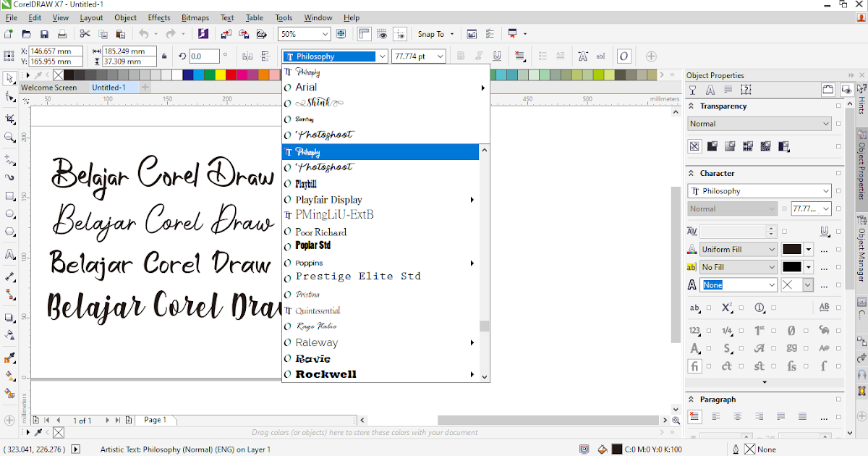Click the Undo icon
Screen dimensions: 868x456
(x=143, y=33)
